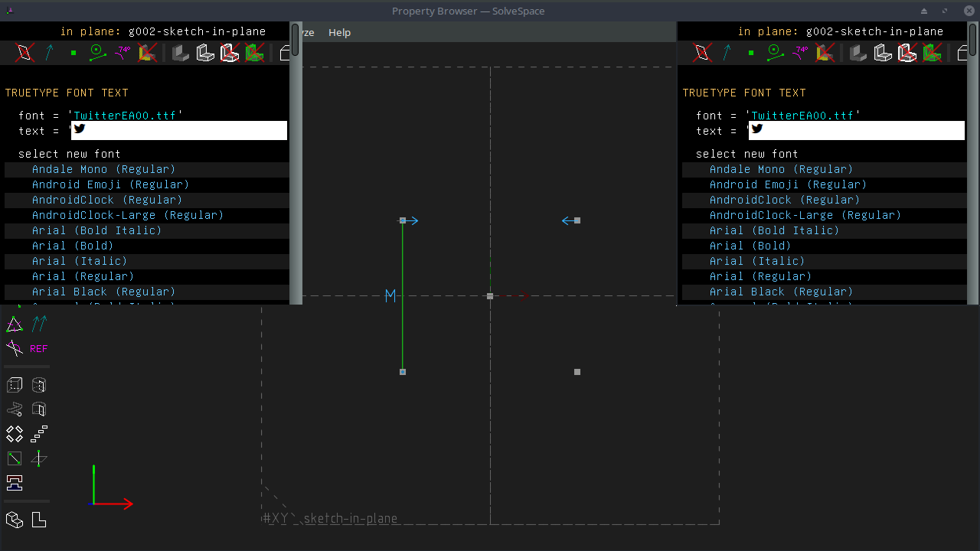Select the revolve group tool
The width and height of the screenshot is (980, 551).
(x=39, y=409)
